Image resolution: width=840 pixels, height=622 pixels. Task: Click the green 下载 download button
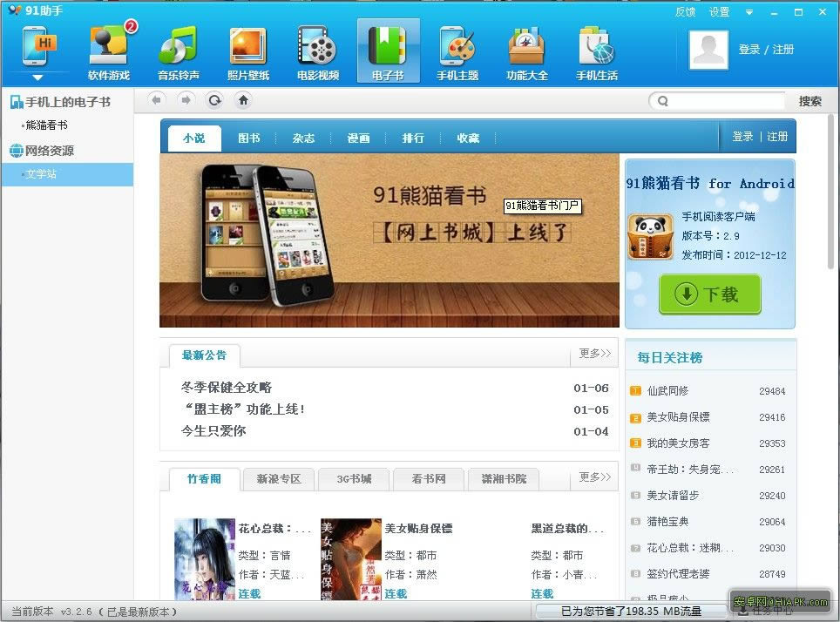point(710,294)
